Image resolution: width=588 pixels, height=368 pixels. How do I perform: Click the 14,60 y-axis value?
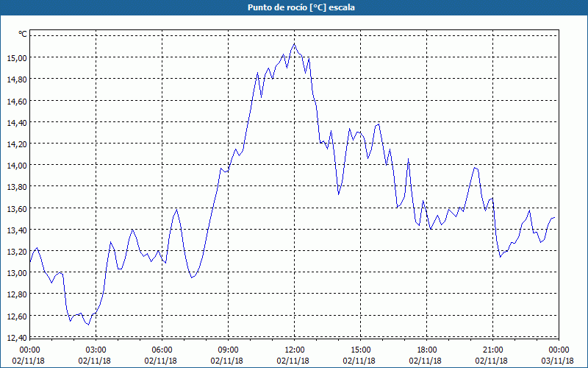[x=17, y=101]
